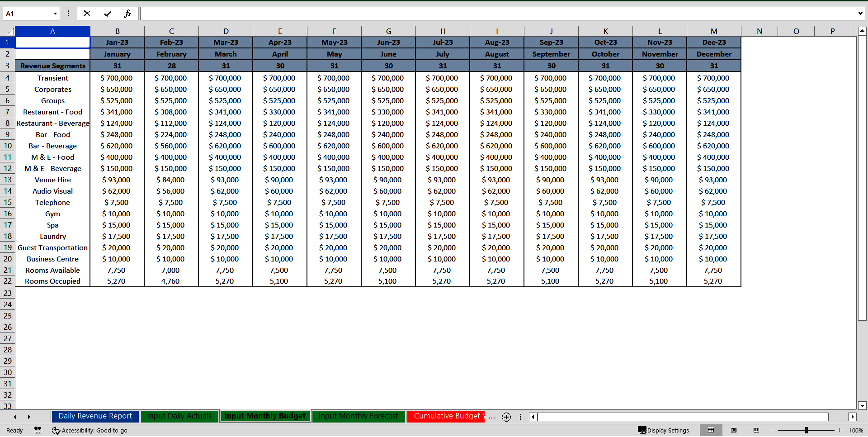The height and width of the screenshot is (437, 868).
Task: Switch to Page Break Preview view
Action: [756, 430]
